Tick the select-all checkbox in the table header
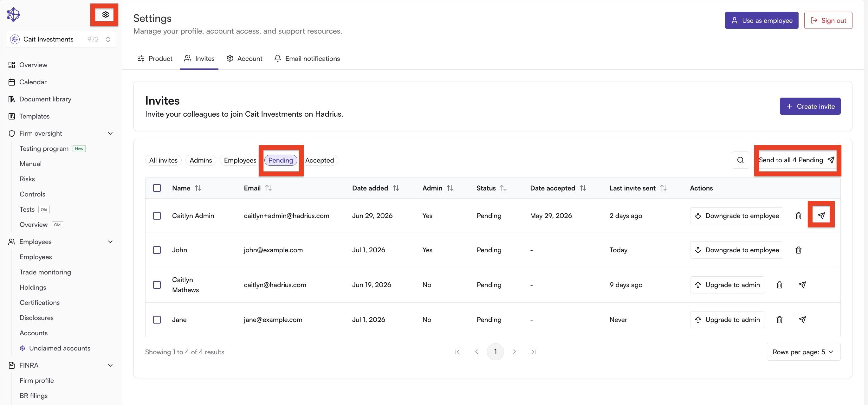The height and width of the screenshot is (405, 868). pos(157,188)
